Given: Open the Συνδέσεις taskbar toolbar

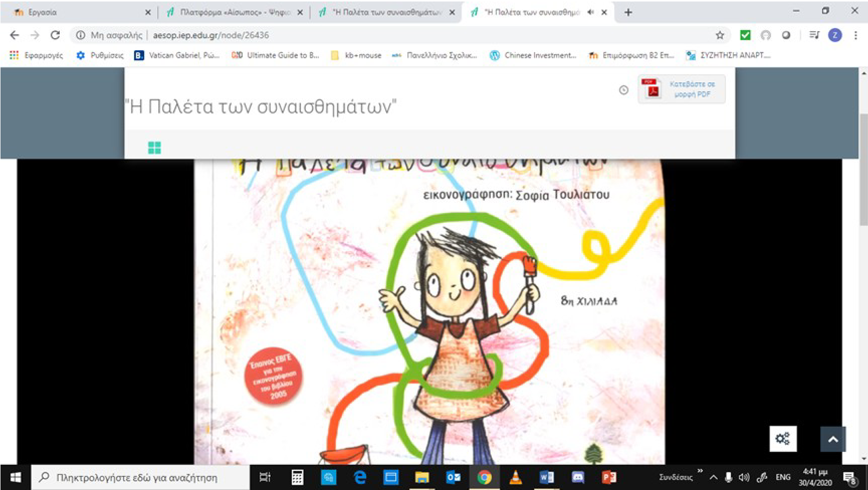Looking at the screenshot, I should tap(676, 477).
